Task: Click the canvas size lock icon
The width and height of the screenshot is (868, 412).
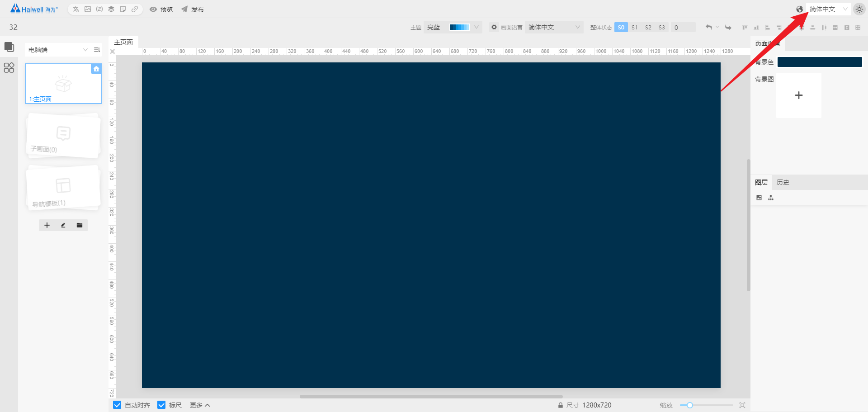Action: (561, 405)
